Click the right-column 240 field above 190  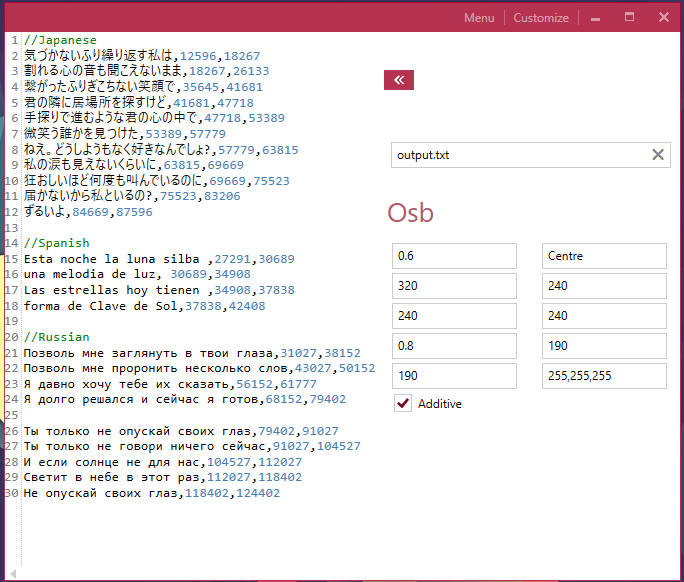point(604,316)
